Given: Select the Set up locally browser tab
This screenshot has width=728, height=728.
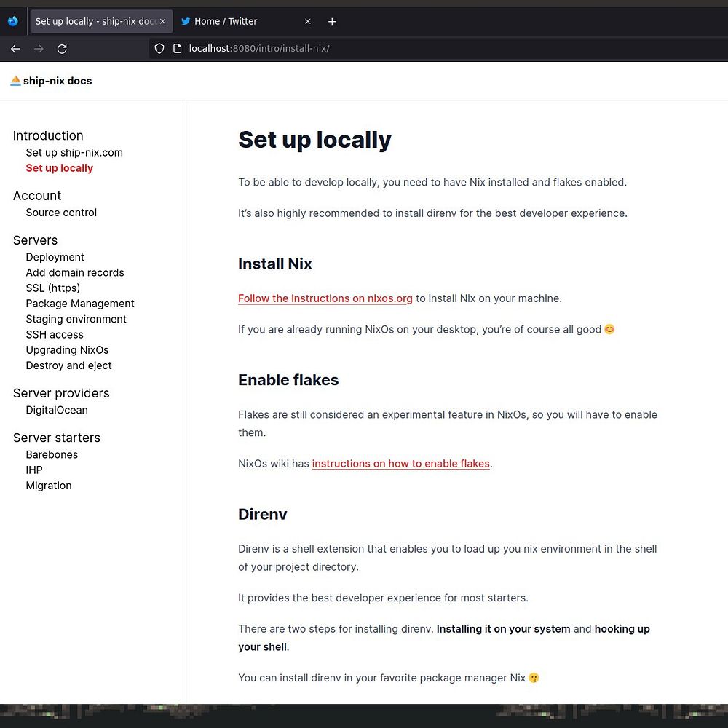Looking at the screenshot, I should coord(101,21).
